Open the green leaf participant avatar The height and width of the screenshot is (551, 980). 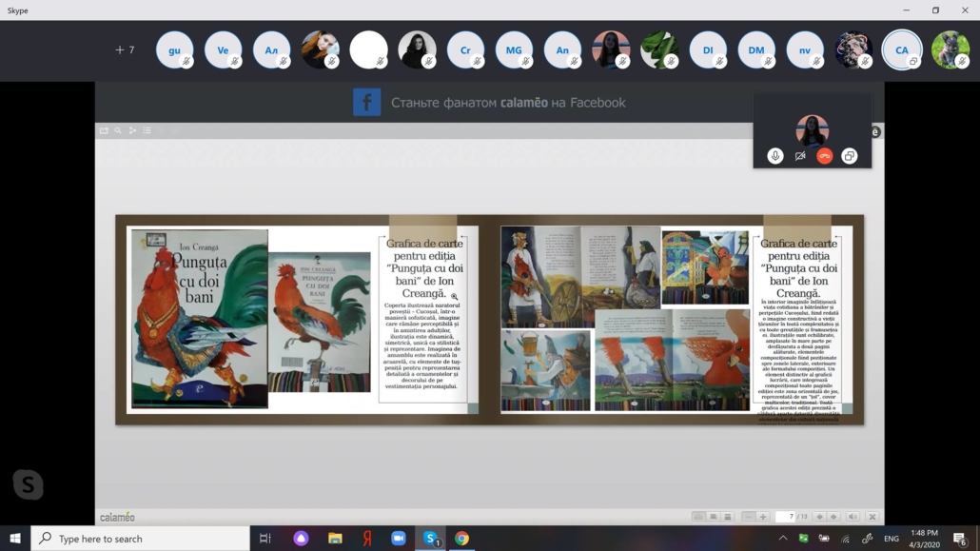pos(659,50)
